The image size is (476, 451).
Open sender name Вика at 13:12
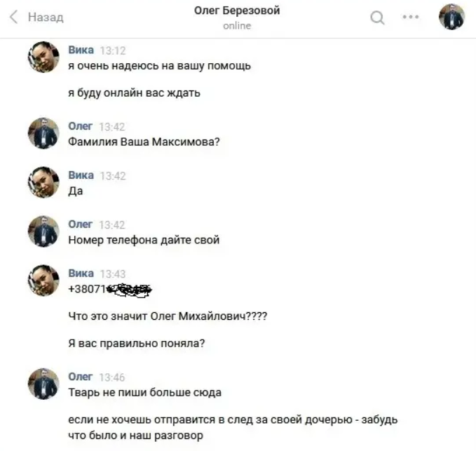tap(81, 50)
